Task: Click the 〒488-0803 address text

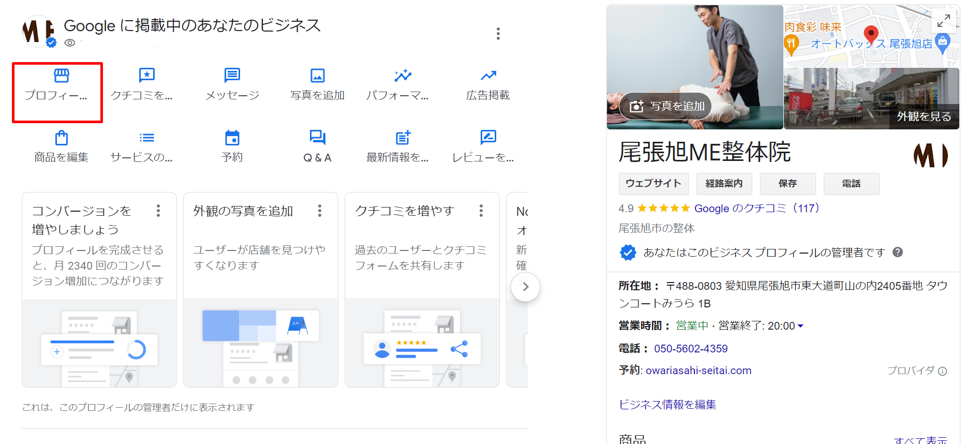Action: click(x=783, y=294)
